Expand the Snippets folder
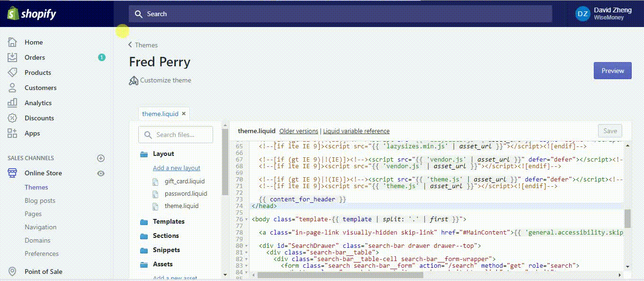Screen dimensions: 644x281 [166, 250]
